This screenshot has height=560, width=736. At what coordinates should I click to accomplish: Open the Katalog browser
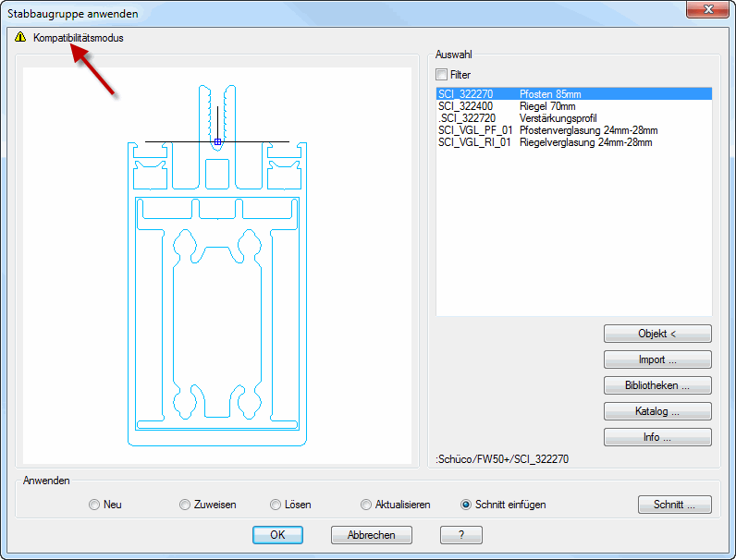pos(657,411)
